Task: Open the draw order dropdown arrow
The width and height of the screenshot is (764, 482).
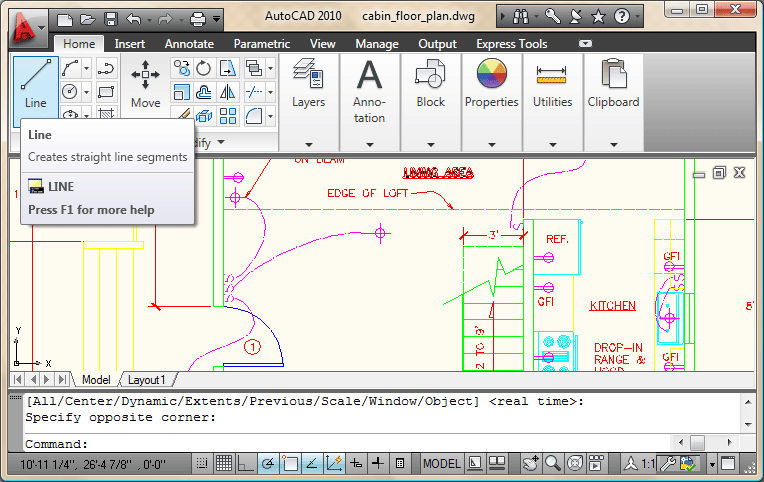Action: (270, 68)
